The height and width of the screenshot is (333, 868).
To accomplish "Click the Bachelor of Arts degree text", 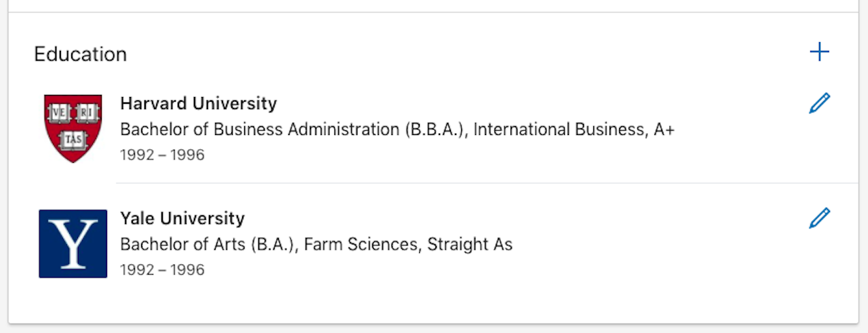I will pyautogui.click(x=182, y=244).
